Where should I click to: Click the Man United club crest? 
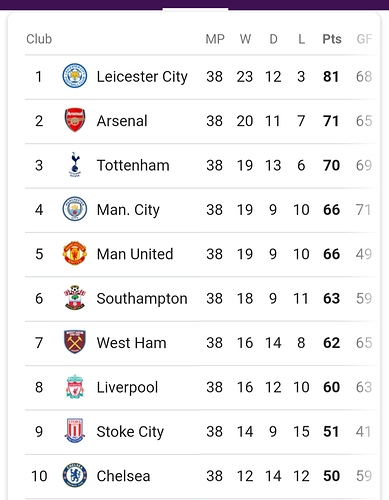tap(75, 253)
